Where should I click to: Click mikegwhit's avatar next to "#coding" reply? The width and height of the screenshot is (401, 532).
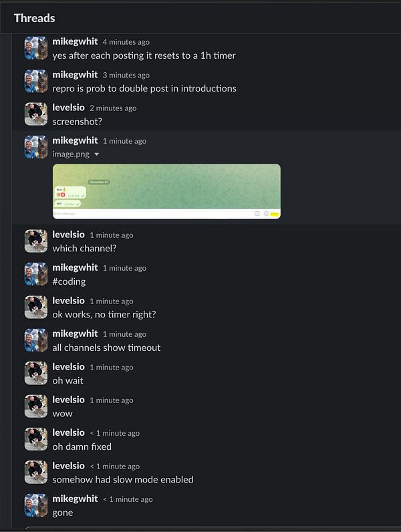point(36,274)
